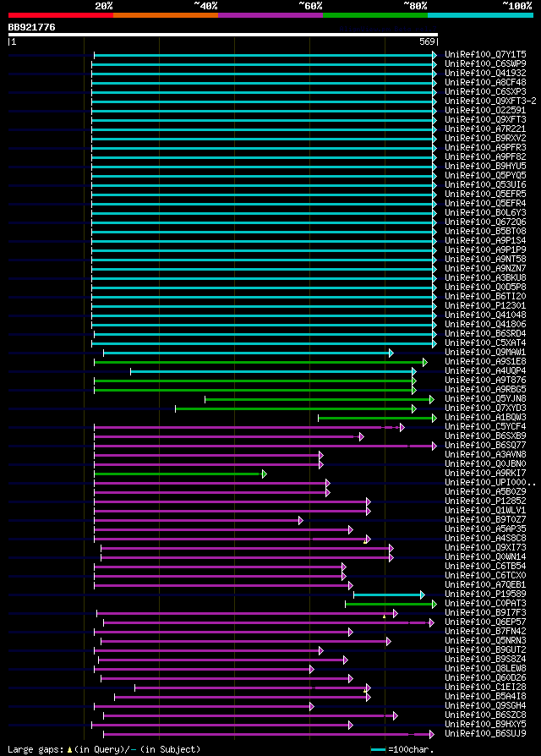
Task: Open hit UniRef100_B6SUJ9
Action: [485, 734]
